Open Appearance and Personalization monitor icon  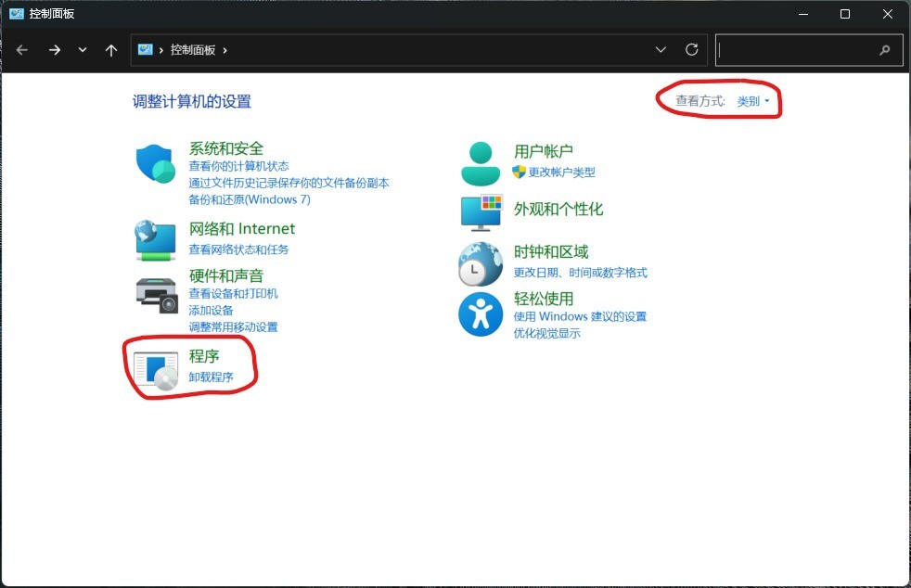(481, 211)
